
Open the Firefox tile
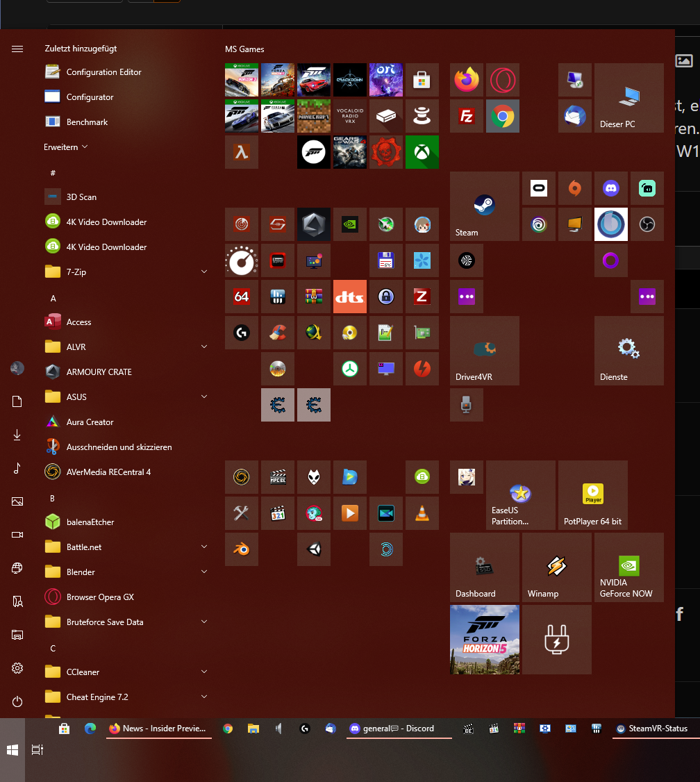pos(467,80)
